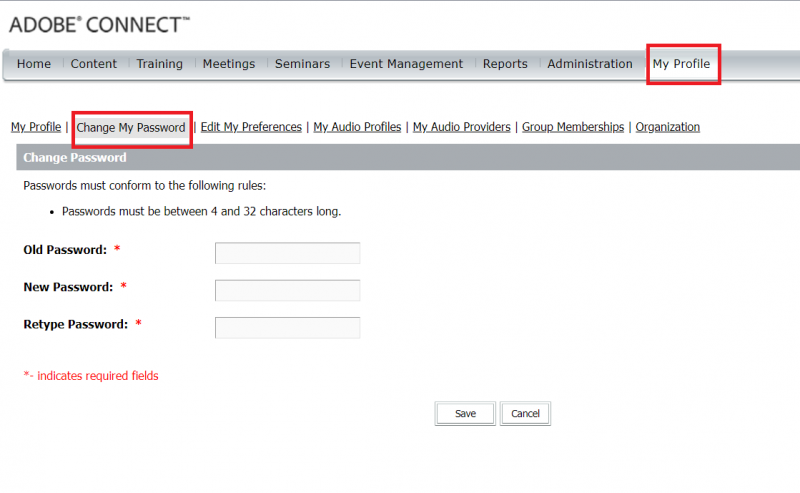The width and height of the screenshot is (800, 493).
Task: Open the Home tab
Action: coord(34,64)
